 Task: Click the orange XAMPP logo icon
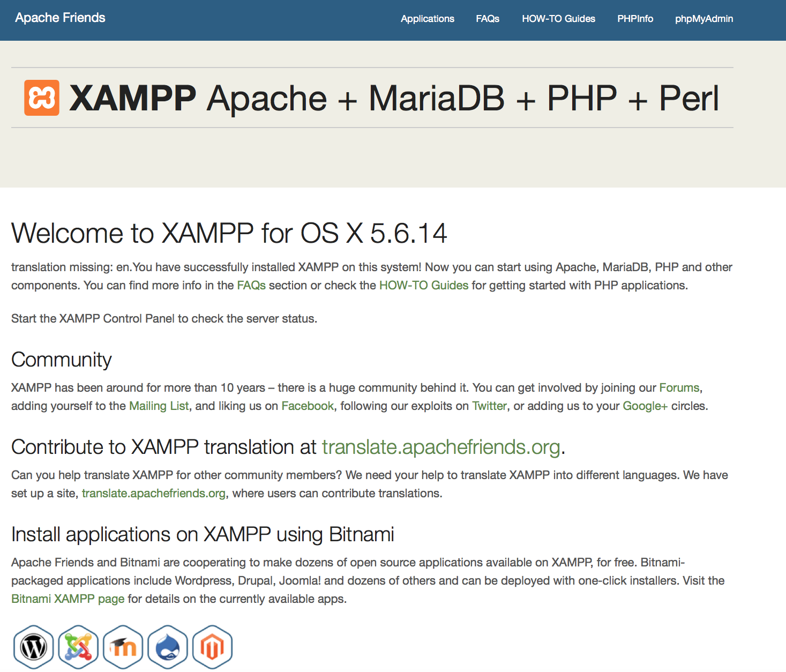point(42,98)
